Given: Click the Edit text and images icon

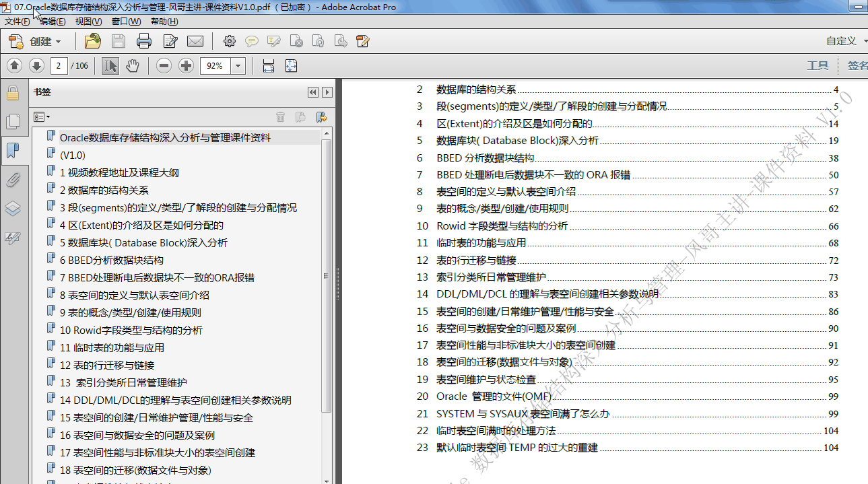Looking at the screenshot, I should point(170,42).
